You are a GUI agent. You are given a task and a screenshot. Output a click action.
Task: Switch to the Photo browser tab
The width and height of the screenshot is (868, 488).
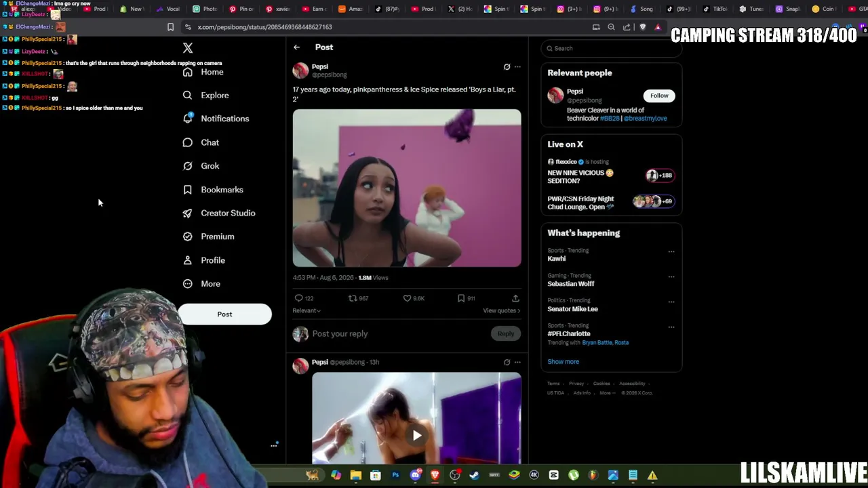(x=204, y=9)
